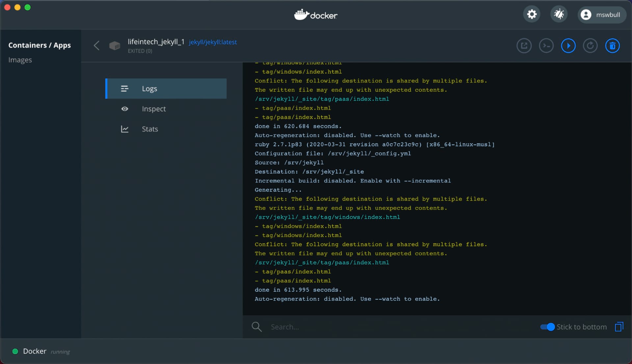Click the search magnifier in the logs panel
The height and width of the screenshot is (364, 632).
coord(256,327)
